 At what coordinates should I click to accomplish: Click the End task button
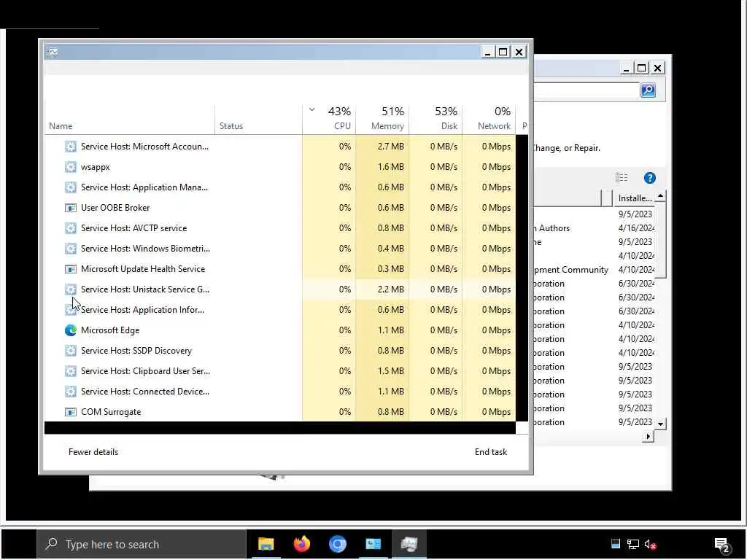pyautogui.click(x=491, y=452)
